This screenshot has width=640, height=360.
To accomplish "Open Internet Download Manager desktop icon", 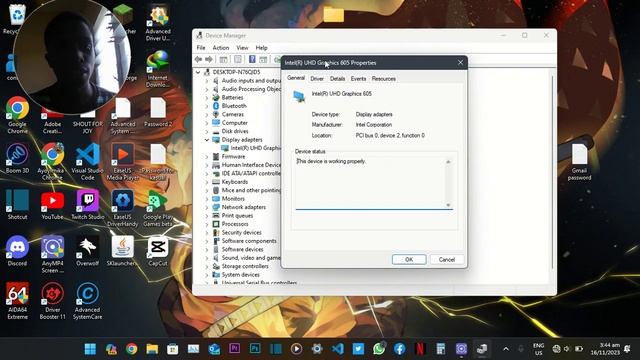I will (158, 69).
